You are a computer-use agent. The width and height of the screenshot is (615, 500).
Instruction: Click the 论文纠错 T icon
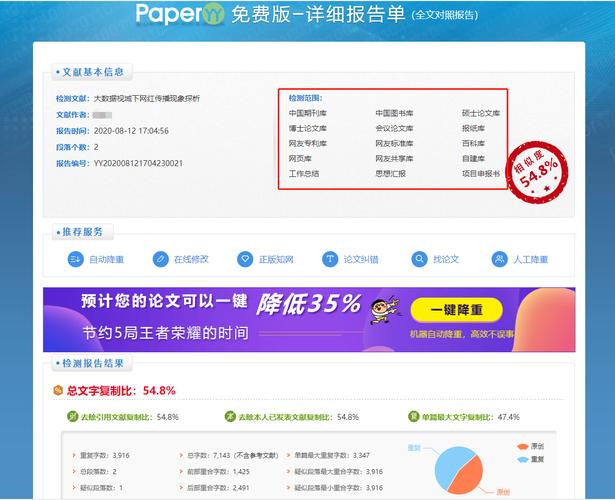click(x=330, y=259)
